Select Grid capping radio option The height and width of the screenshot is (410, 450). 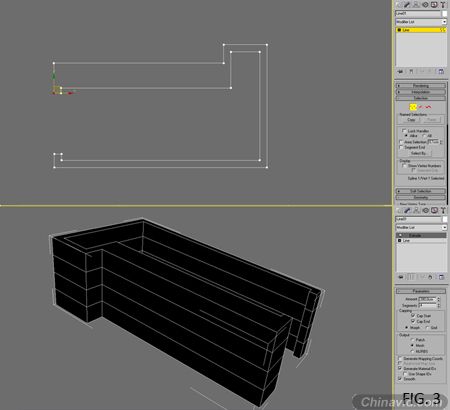point(427,328)
